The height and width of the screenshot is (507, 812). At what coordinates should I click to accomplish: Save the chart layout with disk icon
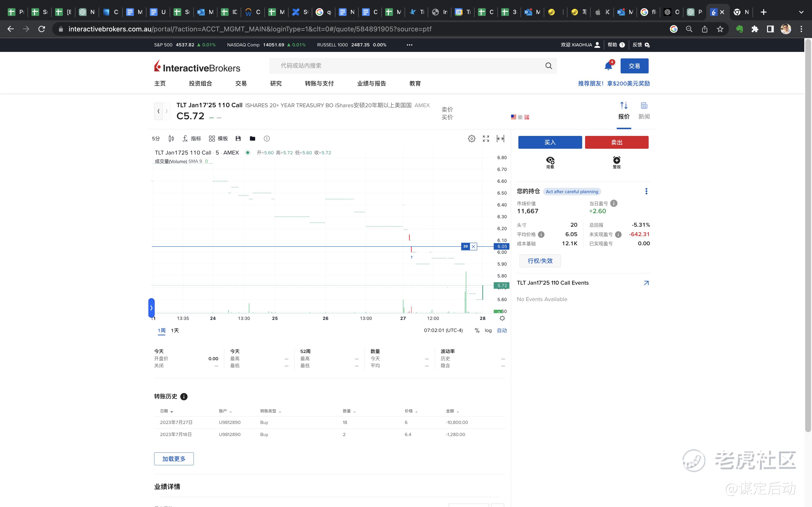click(x=238, y=139)
